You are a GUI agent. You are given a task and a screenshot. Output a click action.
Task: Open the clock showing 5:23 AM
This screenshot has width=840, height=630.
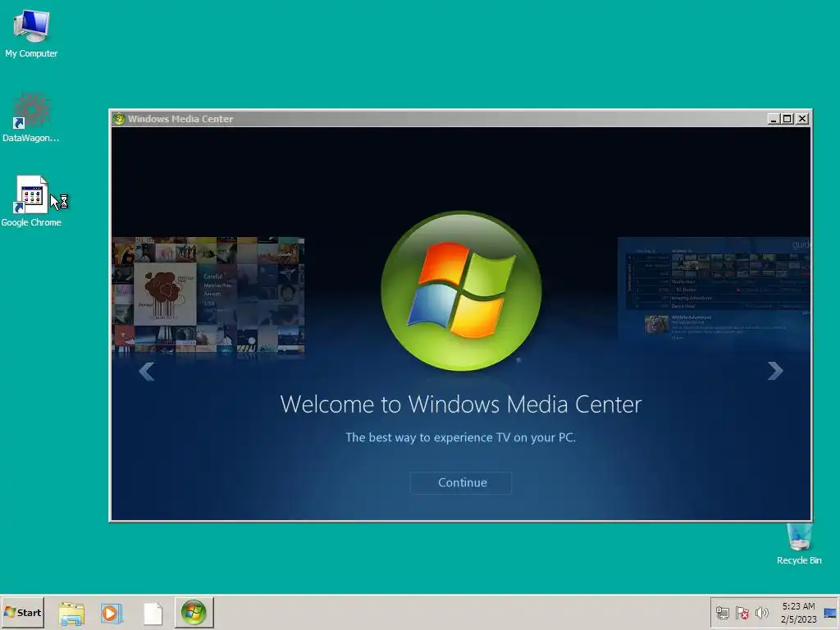click(x=798, y=612)
